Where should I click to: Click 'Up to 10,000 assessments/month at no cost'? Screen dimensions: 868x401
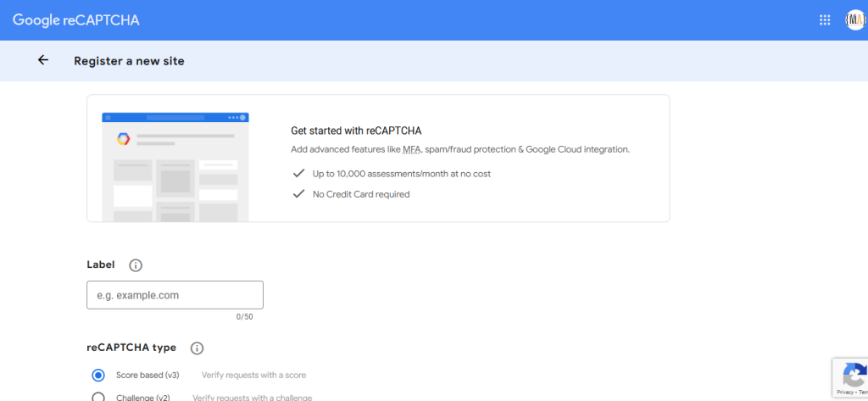(402, 174)
